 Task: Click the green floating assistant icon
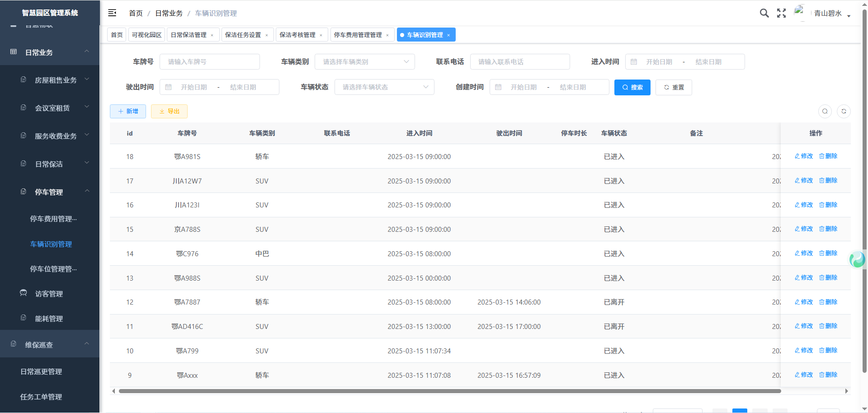(x=857, y=259)
